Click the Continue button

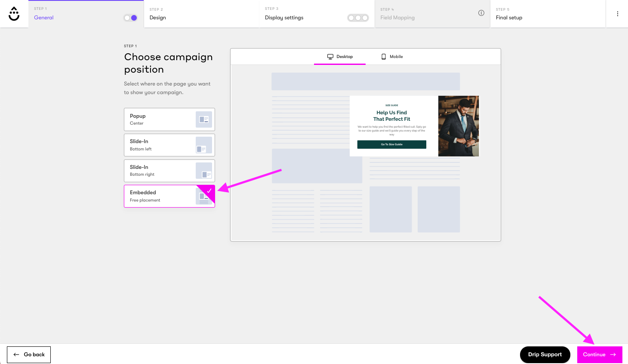coord(600,355)
